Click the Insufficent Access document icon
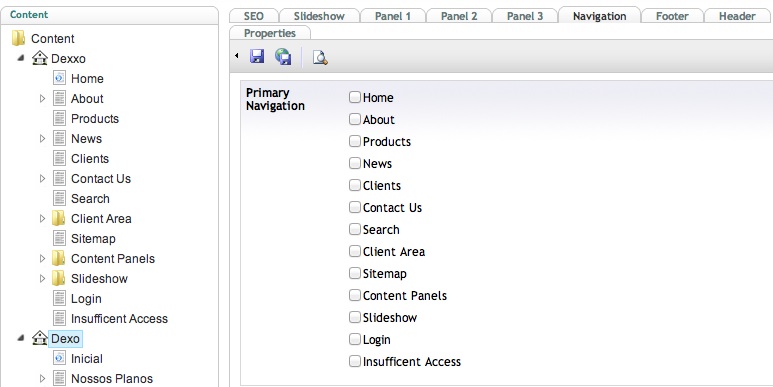Image resolution: width=773 pixels, height=387 pixels. 60,318
